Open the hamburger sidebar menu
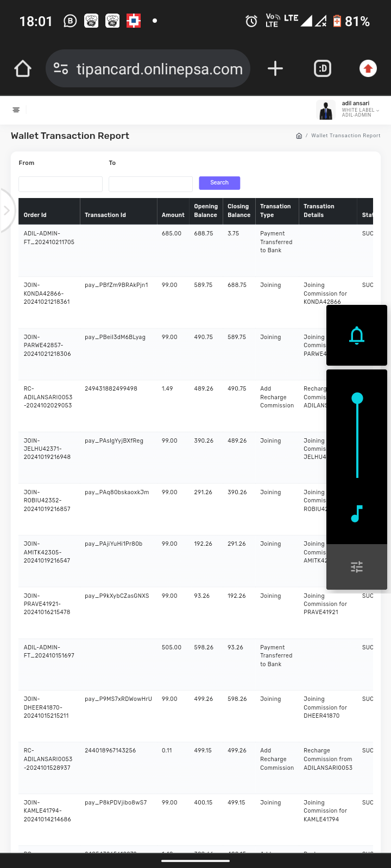The width and height of the screenshot is (391, 868). [x=16, y=110]
